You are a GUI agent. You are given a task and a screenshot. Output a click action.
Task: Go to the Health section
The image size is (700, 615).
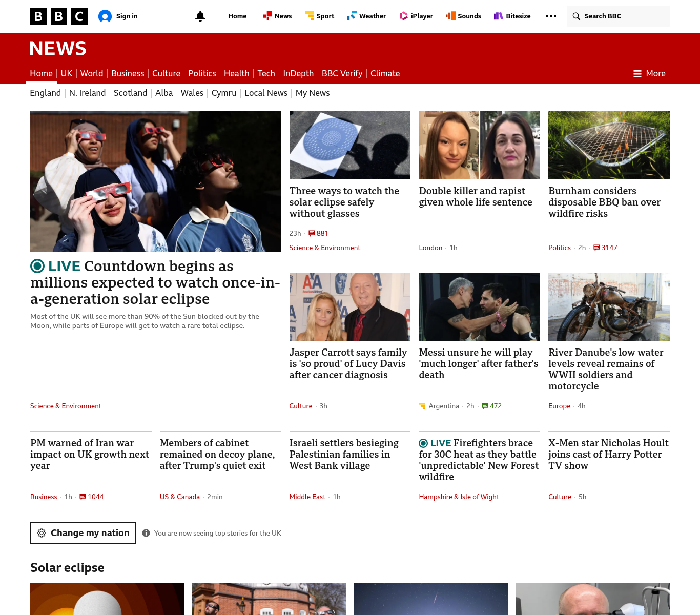click(x=237, y=74)
